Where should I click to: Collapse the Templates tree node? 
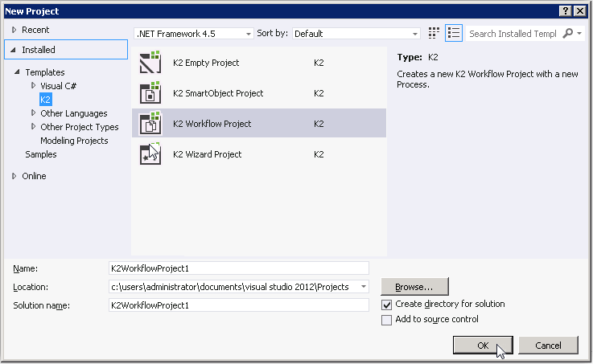click(17, 72)
